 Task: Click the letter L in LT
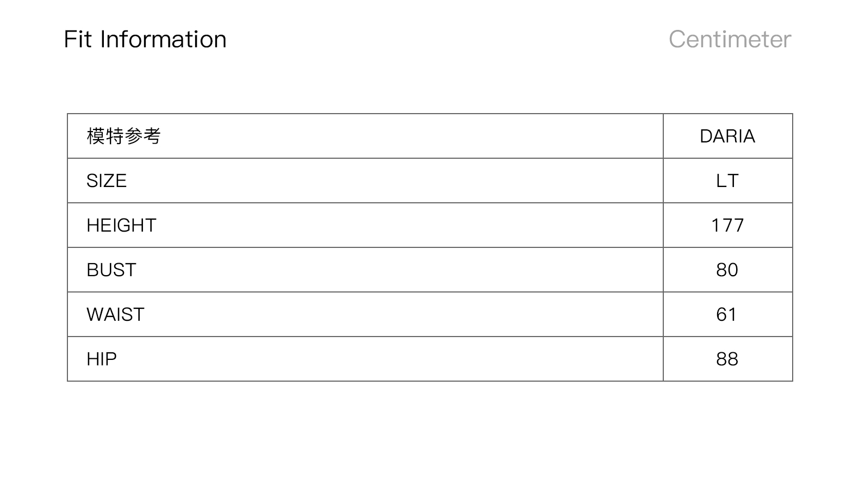coord(721,181)
